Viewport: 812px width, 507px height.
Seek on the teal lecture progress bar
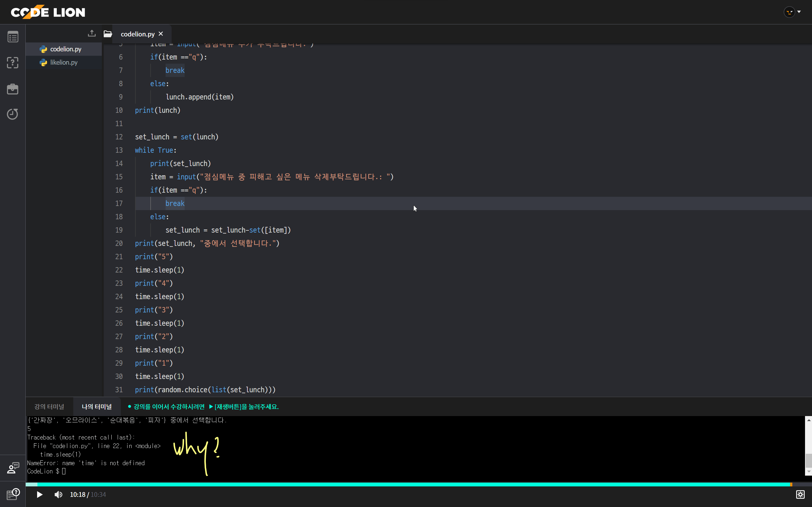pyautogui.click(x=403, y=484)
